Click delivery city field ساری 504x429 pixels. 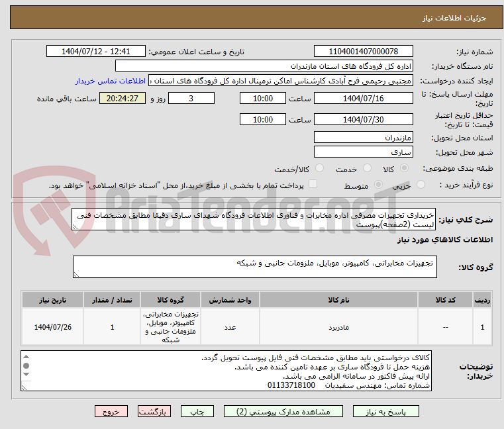point(363,152)
